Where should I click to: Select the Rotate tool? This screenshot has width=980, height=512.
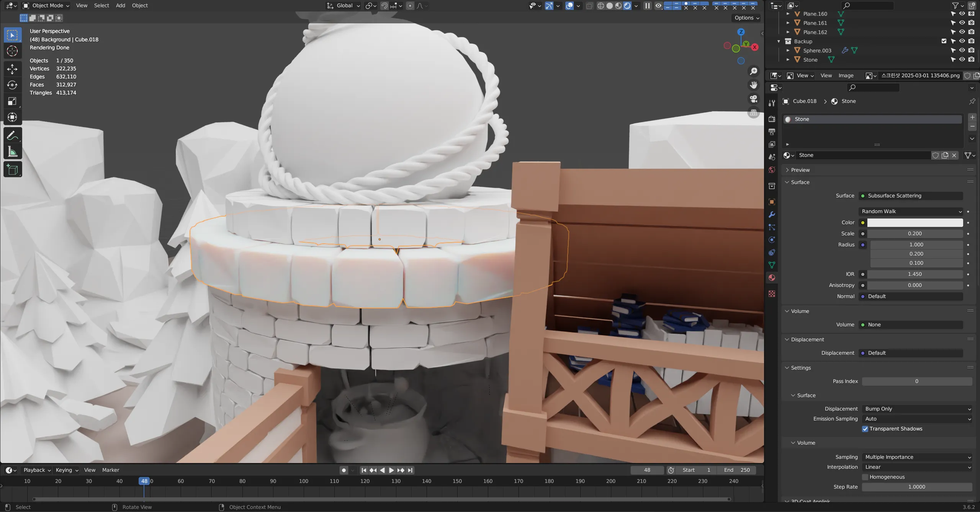[12, 85]
